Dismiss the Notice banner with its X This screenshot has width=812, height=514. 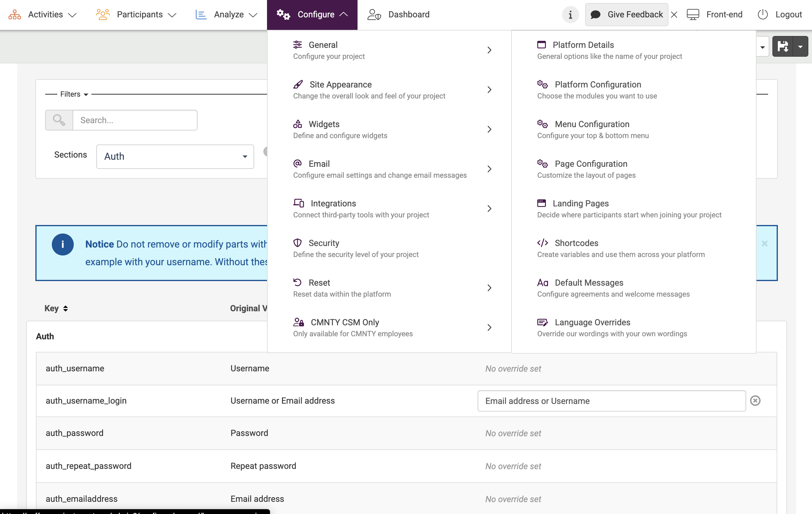tap(764, 244)
